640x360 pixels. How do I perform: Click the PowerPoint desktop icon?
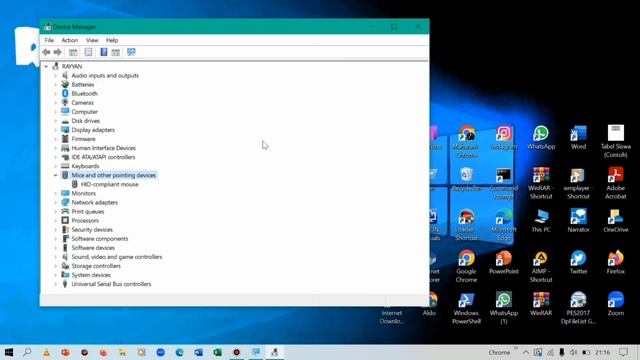click(504, 262)
